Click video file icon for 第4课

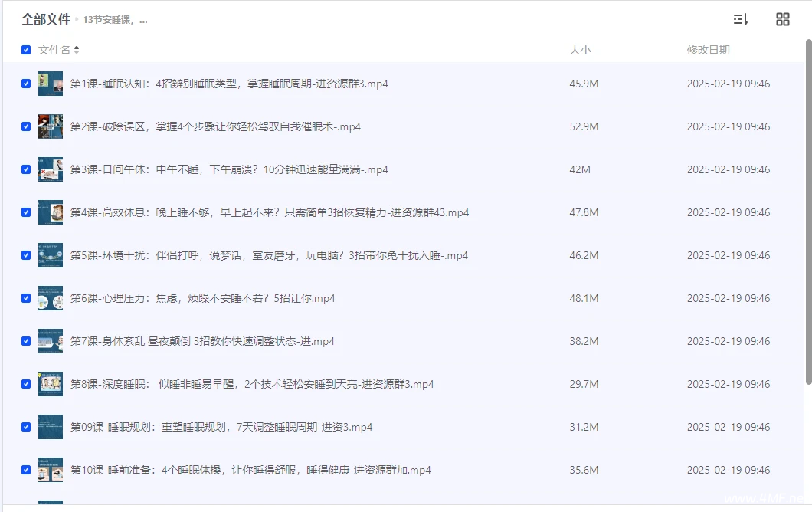pos(51,212)
